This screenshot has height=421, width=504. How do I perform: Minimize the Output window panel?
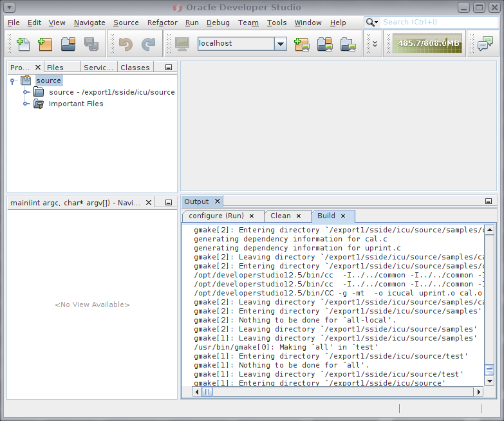click(489, 201)
